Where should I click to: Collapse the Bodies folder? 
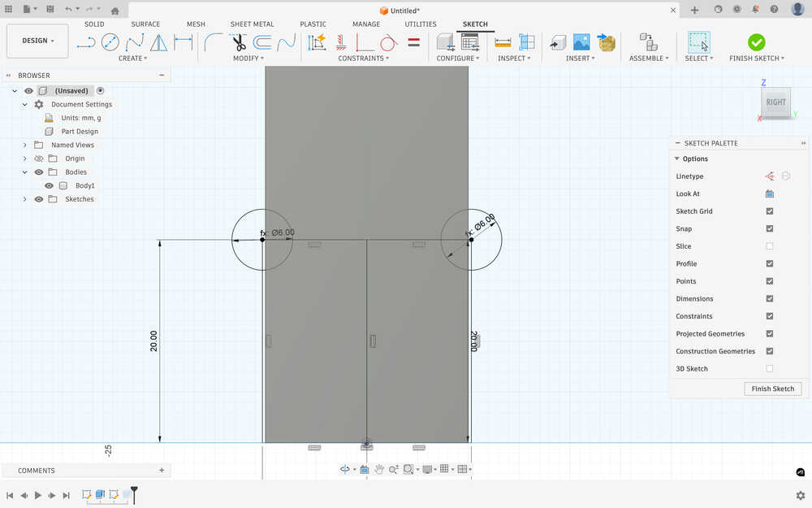pyautogui.click(x=24, y=172)
